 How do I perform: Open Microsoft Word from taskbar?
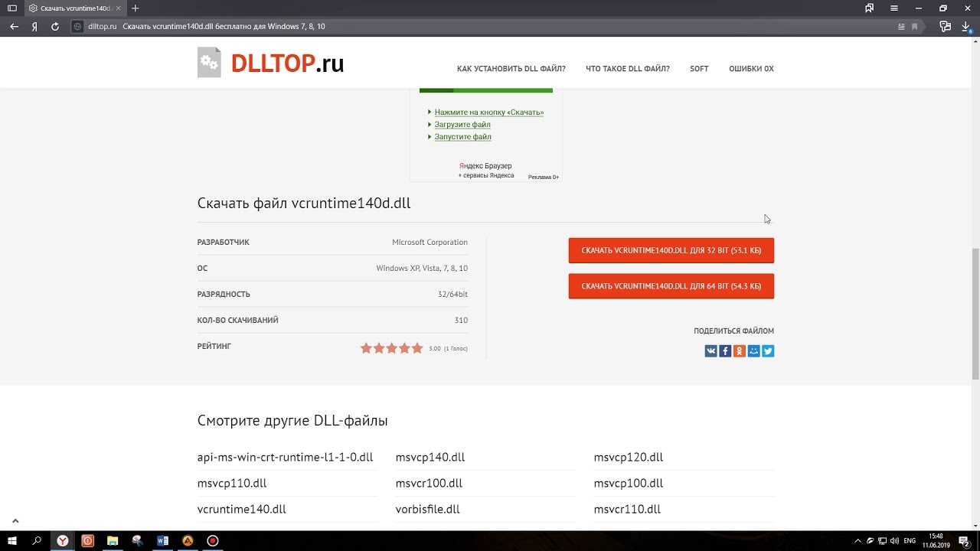pos(162,540)
